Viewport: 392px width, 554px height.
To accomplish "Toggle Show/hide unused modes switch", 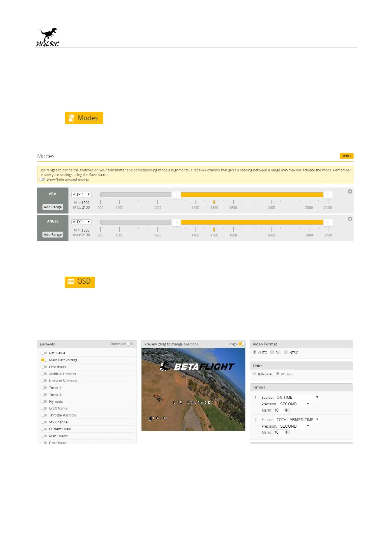I will (42, 179).
